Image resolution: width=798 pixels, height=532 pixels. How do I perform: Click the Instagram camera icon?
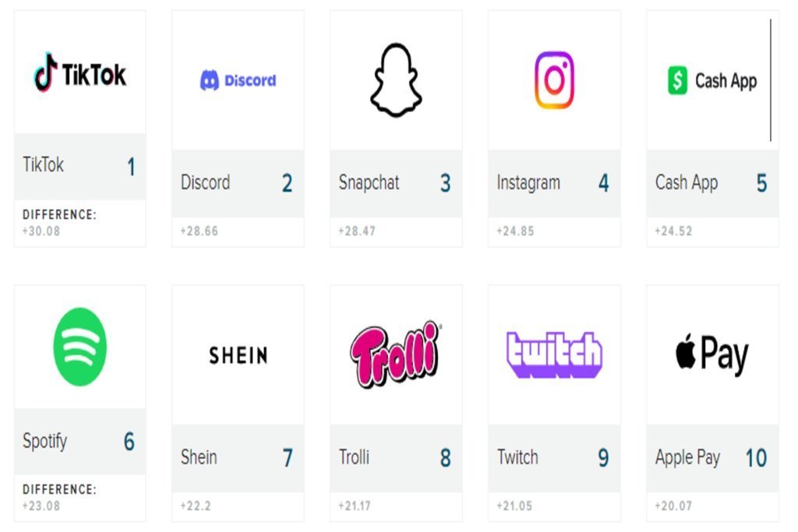click(554, 80)
